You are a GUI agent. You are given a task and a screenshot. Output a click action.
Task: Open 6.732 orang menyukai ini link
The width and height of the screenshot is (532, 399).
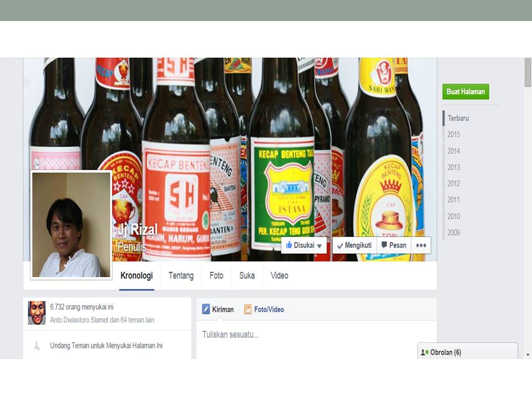(x=82, y=306)
